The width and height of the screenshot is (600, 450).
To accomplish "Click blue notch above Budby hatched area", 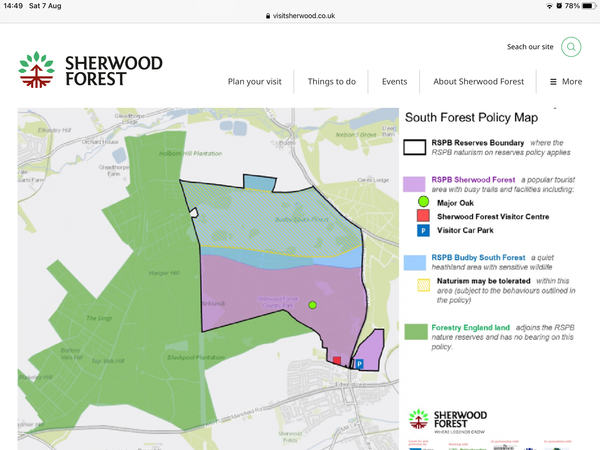I will [x=259, y=183].
